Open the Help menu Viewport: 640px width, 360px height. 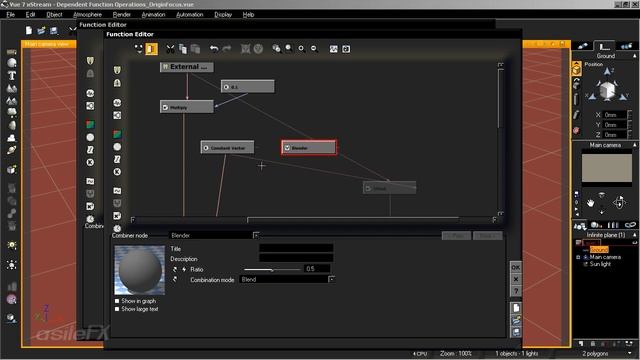coord(248,14)
